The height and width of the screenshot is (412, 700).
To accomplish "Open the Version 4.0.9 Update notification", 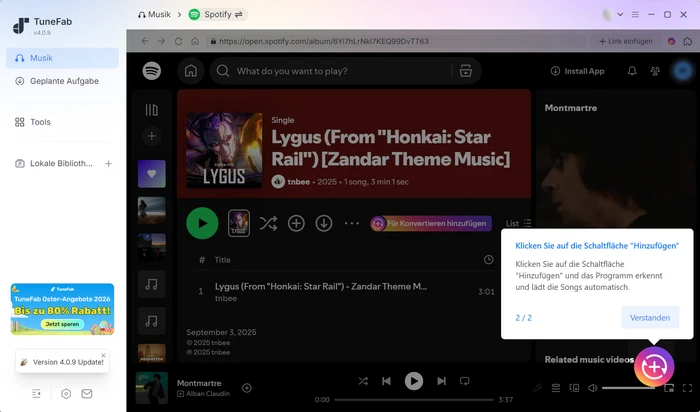I will 62,362.
